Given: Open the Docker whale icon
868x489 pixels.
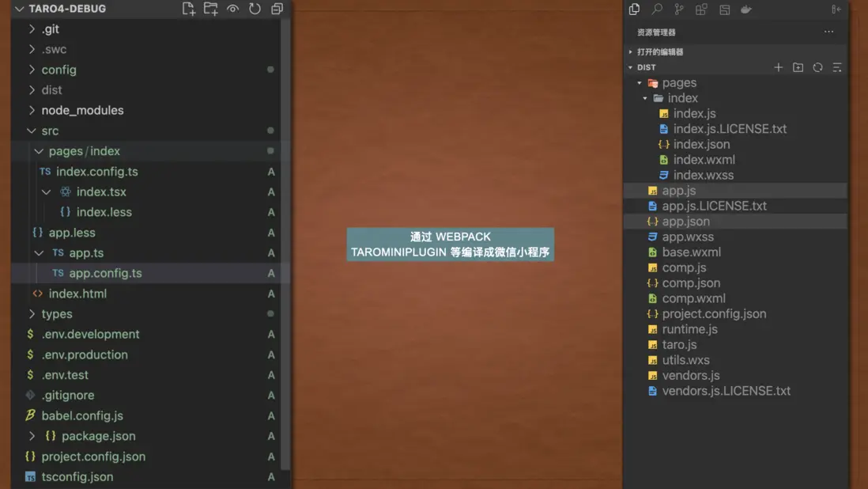Looking at the screenshot, I should (746, 9).
